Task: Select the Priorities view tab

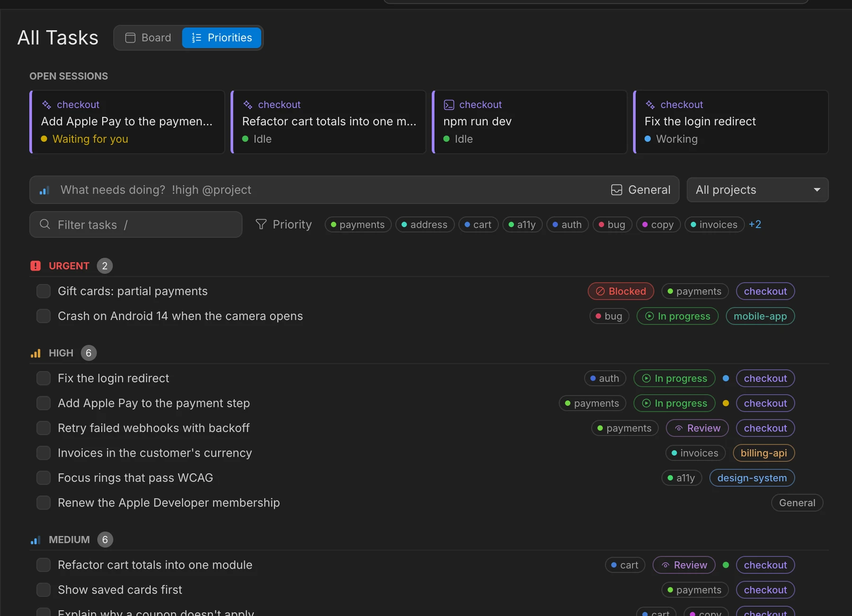Action: (x=222, y=38)
